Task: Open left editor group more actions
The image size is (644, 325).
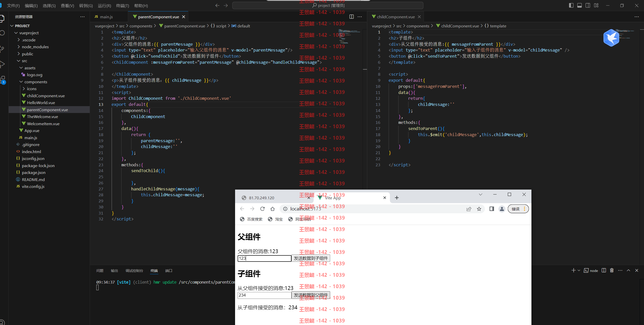Action: pyautogui.click(x=360, y=17)
